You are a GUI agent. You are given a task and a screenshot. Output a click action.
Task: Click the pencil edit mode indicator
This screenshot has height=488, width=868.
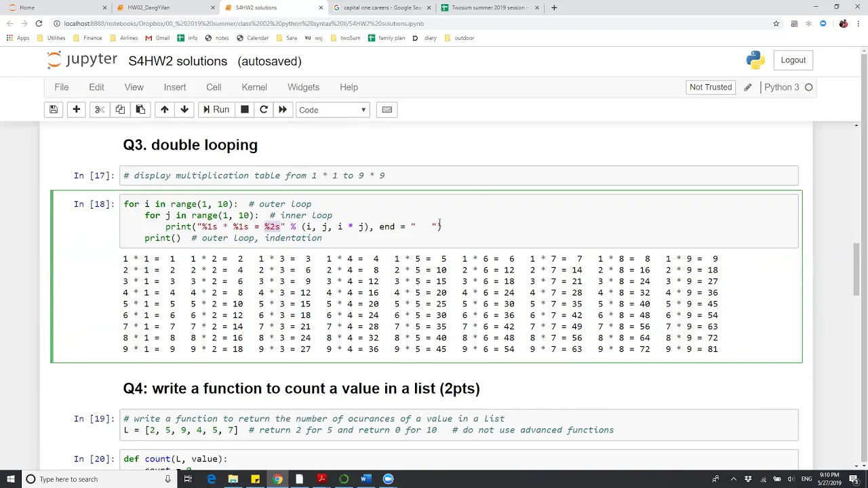(747, 87)
